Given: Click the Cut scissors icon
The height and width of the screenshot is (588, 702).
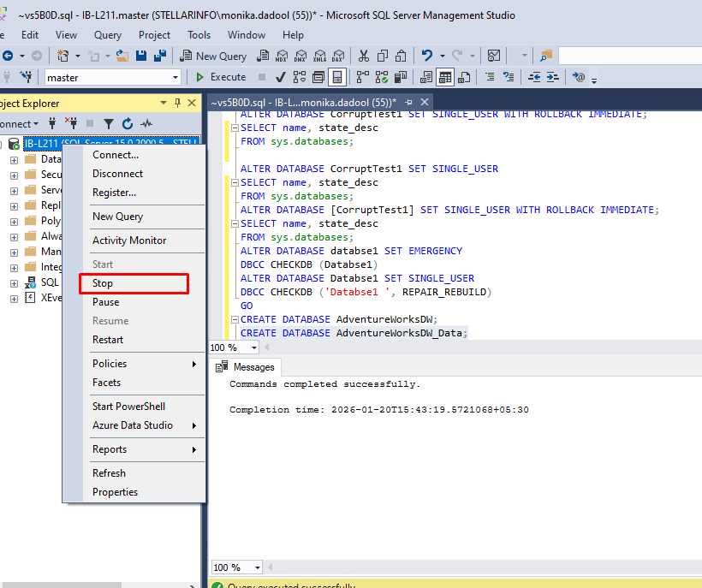Looking at the screenshot, I should click(363, 56).
